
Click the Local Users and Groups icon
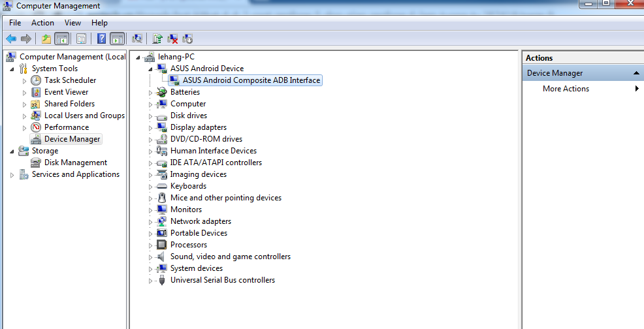click(36, 116)
